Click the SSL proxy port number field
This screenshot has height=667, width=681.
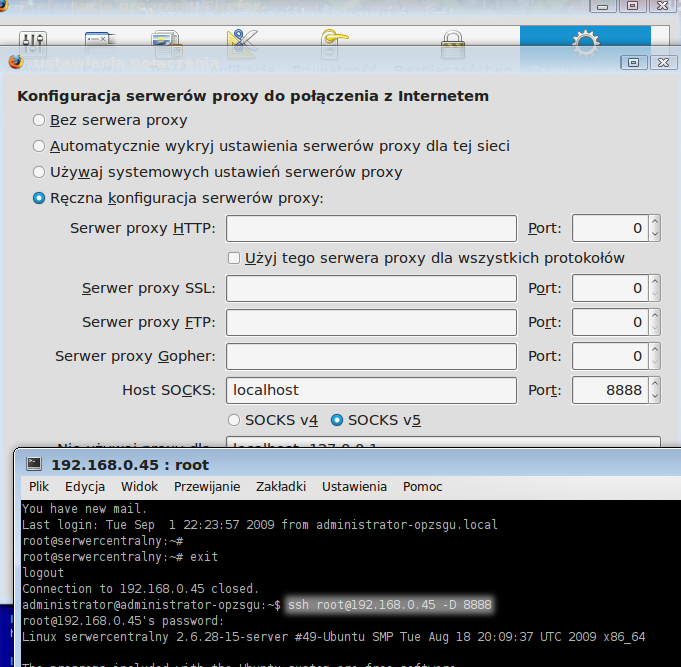tap(610, 288)
